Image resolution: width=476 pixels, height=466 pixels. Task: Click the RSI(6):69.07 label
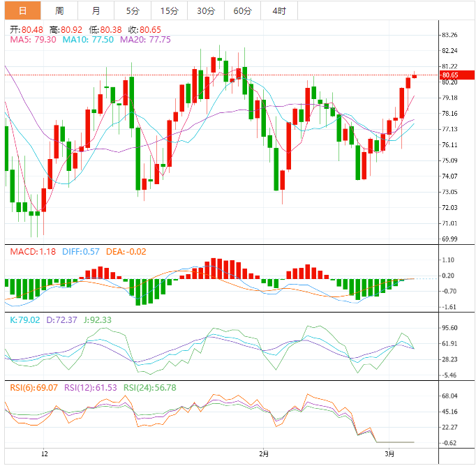tap(34, 387)
